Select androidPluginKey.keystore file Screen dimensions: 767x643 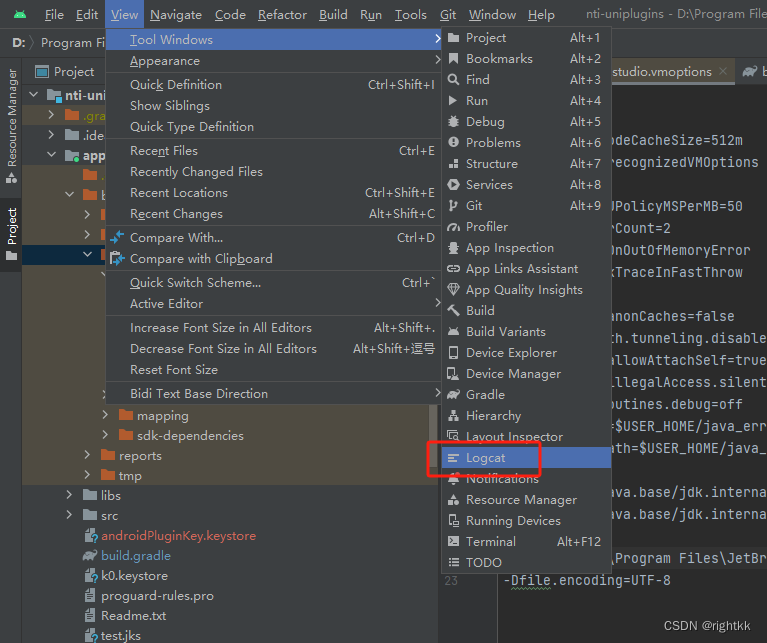[x=178, y=536]
